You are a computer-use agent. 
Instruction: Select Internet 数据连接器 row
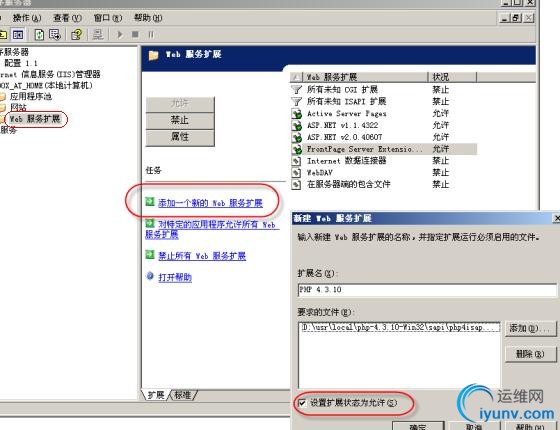(x=384, y=161)
